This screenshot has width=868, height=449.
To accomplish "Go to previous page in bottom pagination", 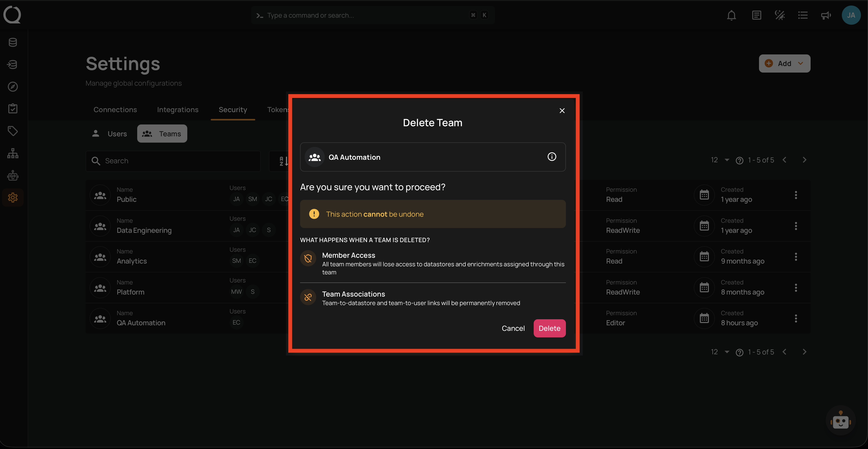I will click(x=784, y=352).
